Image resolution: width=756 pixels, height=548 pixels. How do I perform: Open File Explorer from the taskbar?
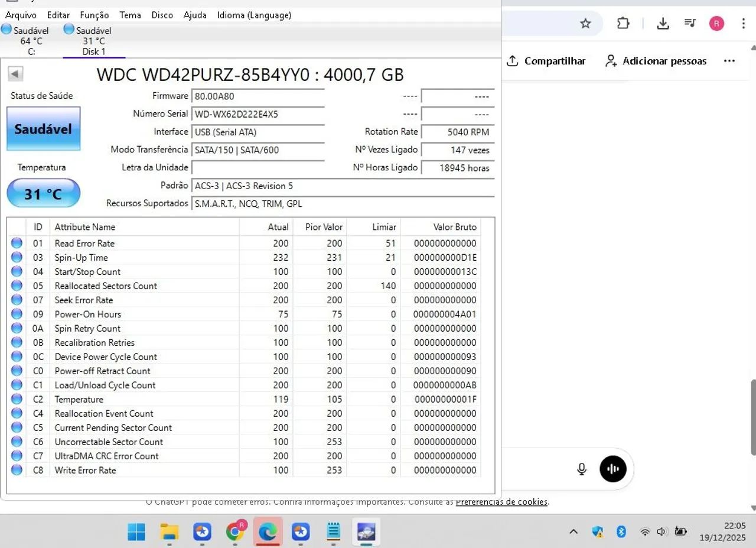(170, 532)
